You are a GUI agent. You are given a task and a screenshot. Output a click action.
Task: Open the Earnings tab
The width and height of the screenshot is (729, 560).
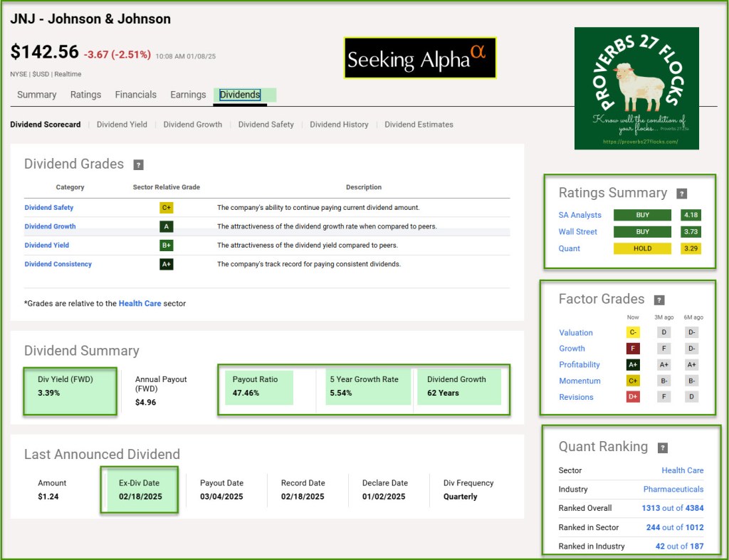(x=188, y=95)
